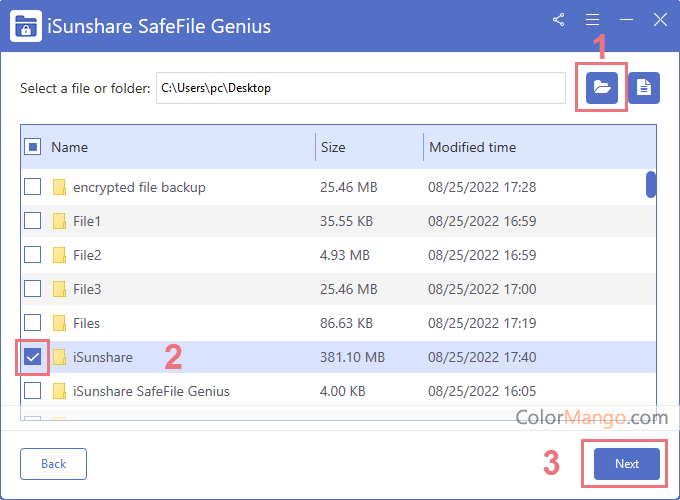Click the Back button
The width and height of the screenshot is (680, 500).
click(x=53, y=464)
